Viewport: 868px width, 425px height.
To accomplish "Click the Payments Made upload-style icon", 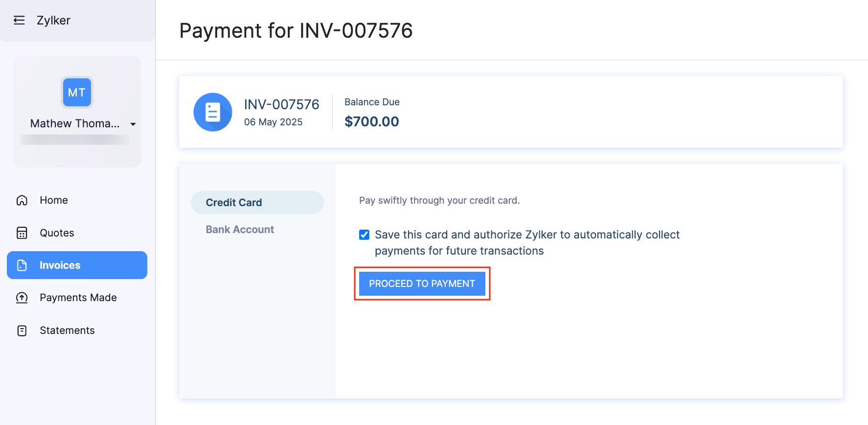I will (x=22, y=298).
